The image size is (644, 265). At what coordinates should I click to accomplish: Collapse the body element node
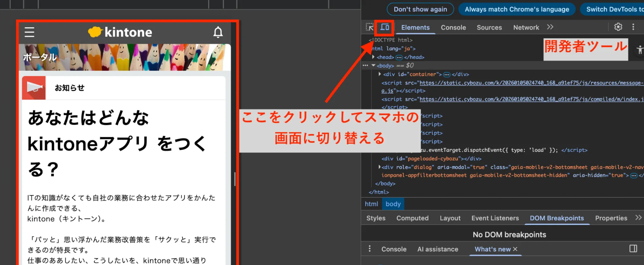pyautogui.click(x=373, y=65)
